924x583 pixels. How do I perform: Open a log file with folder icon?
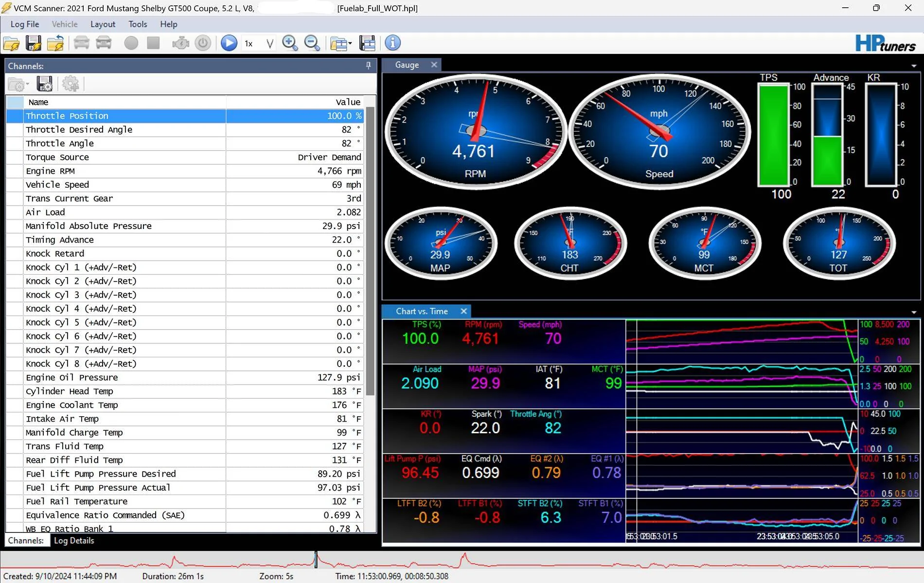click(11, 43)
